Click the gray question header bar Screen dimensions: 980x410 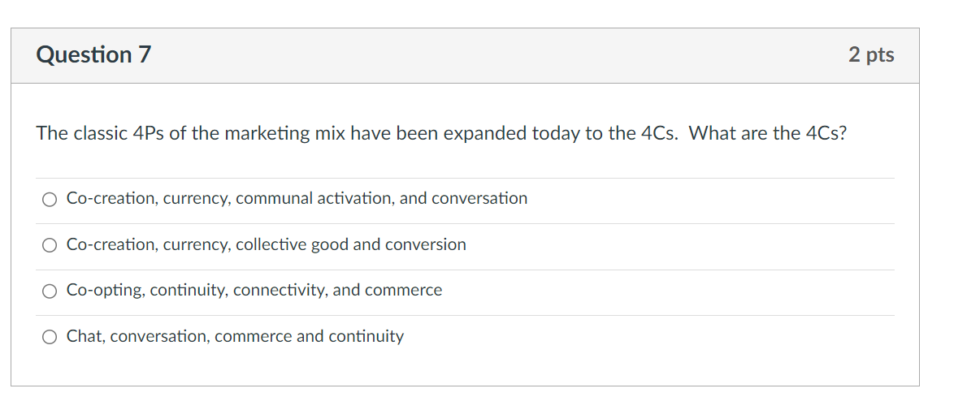[x=465, y=55]
